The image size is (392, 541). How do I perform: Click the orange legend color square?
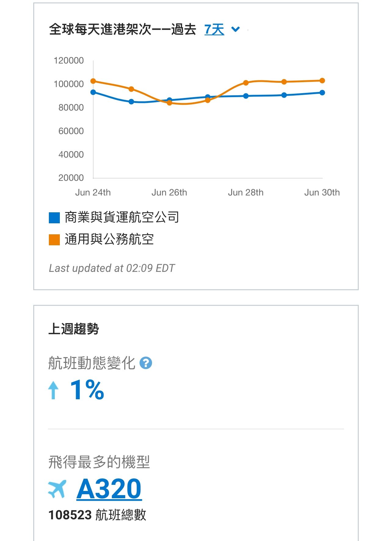[x=54, y=240]
